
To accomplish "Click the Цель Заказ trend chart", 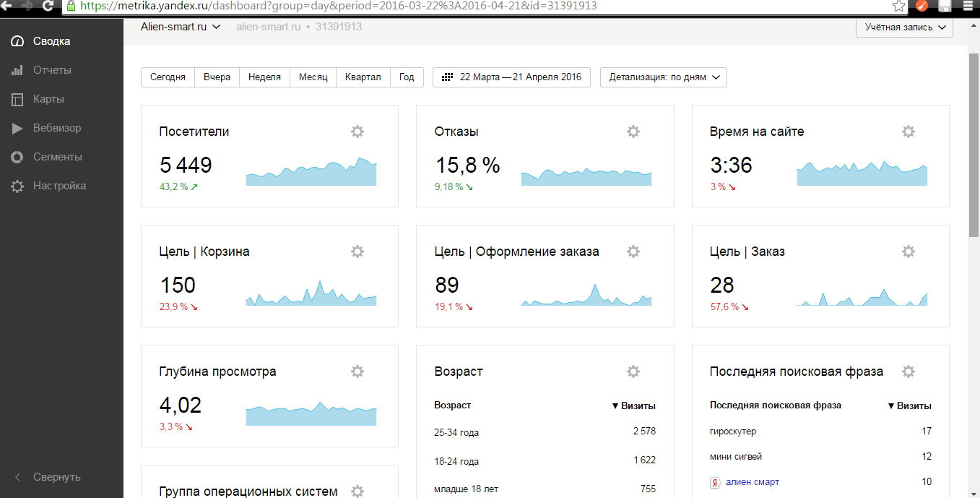I will (862, 296).
